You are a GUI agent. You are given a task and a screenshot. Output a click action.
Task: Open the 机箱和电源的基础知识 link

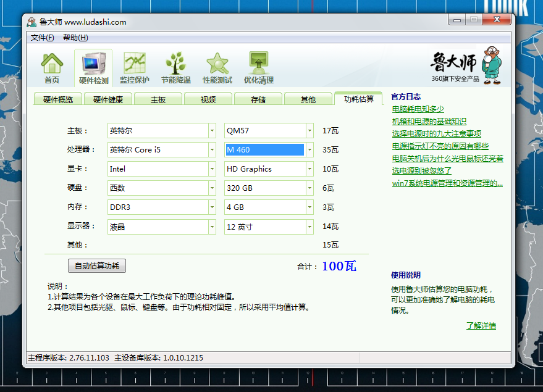pyautogui.click(x=429, y=122)
